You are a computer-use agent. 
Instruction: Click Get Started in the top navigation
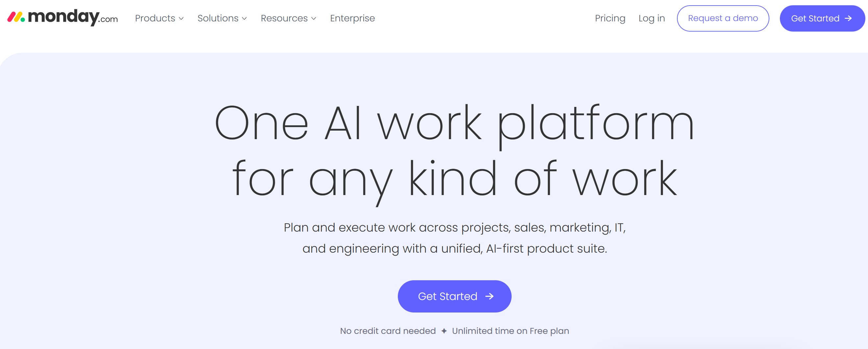point(815,18)
